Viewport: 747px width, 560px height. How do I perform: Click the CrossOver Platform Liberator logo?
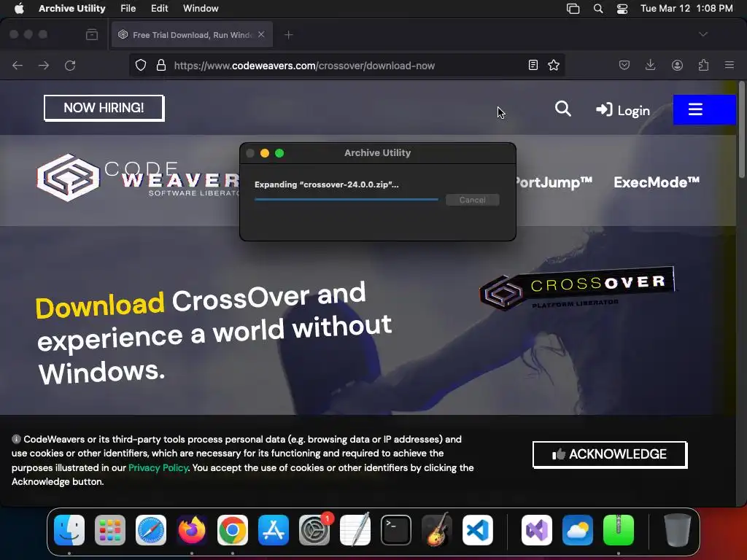coord(577,288)
